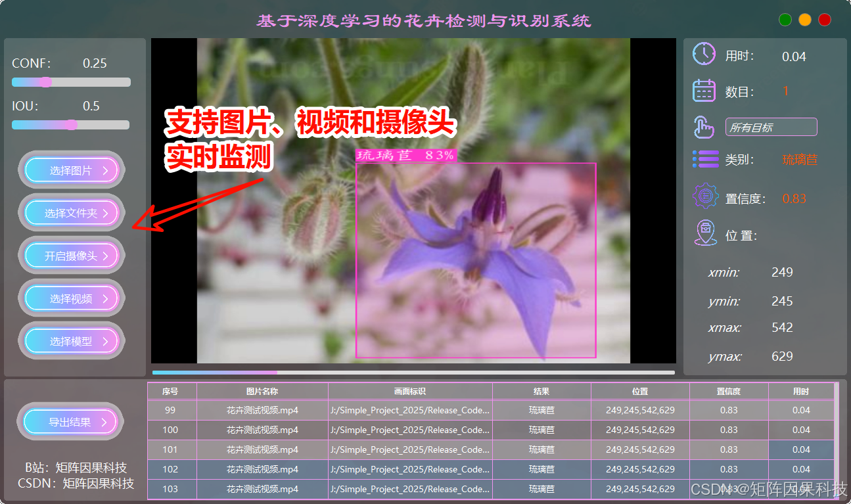Click the xmax value 542
This screenshot has width=851, height=504.
tap(782, 327)
